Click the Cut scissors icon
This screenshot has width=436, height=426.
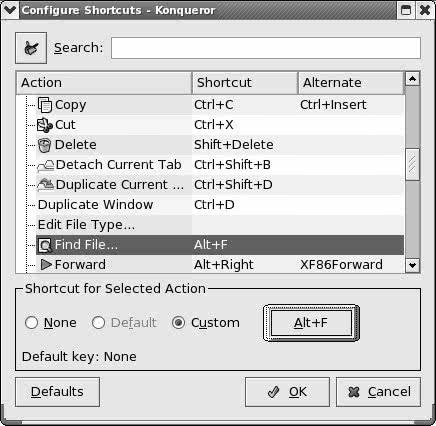click(x=45, y=125)
